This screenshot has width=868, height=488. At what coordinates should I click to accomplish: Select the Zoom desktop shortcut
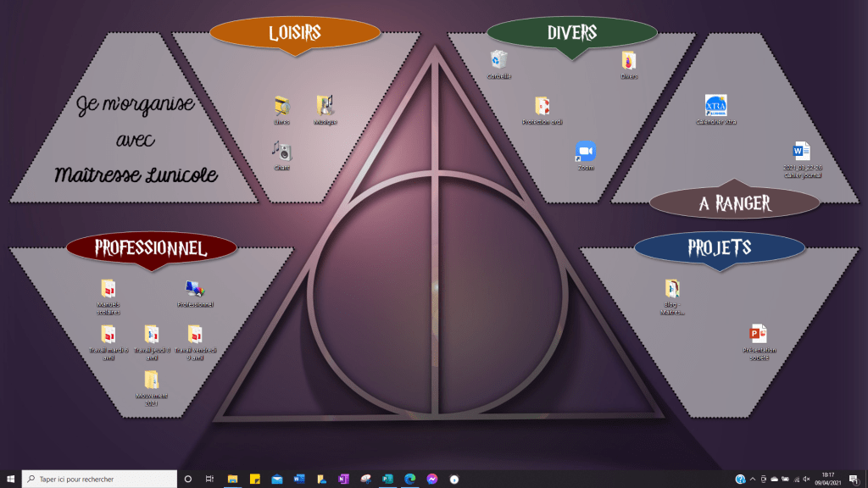[586, 152]
